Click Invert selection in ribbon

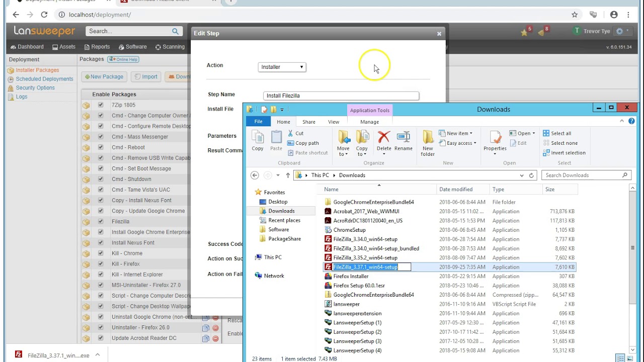coord(564,153)
